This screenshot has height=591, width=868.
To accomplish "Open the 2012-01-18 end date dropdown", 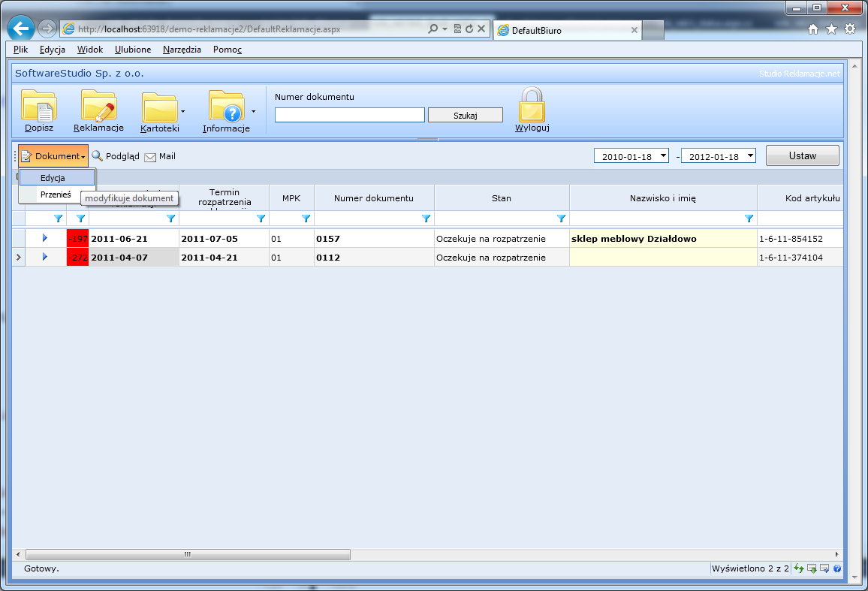I will coord(750,155).
